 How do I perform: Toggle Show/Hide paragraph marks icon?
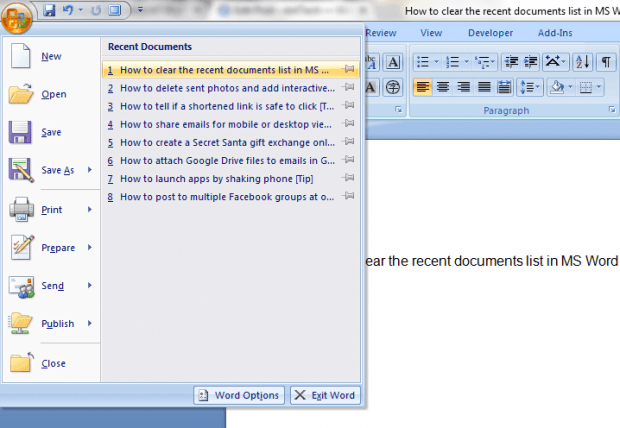pyautogui.click(x=606, y=62)
